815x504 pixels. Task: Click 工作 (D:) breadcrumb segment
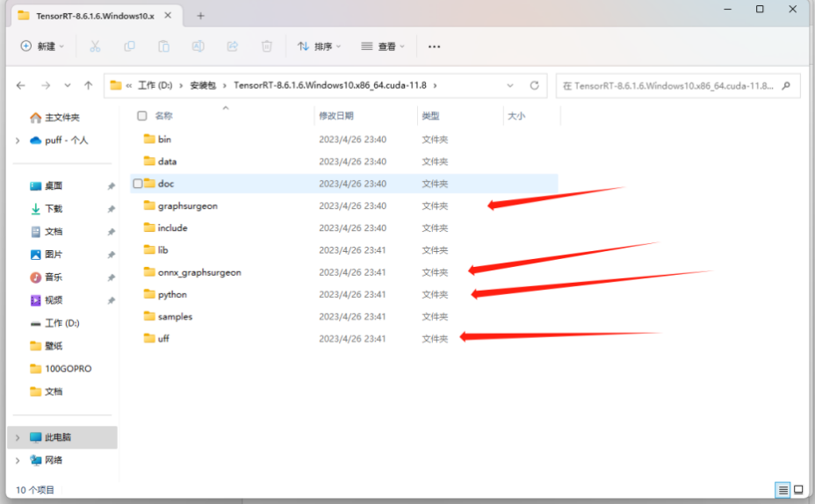(155, 85)
